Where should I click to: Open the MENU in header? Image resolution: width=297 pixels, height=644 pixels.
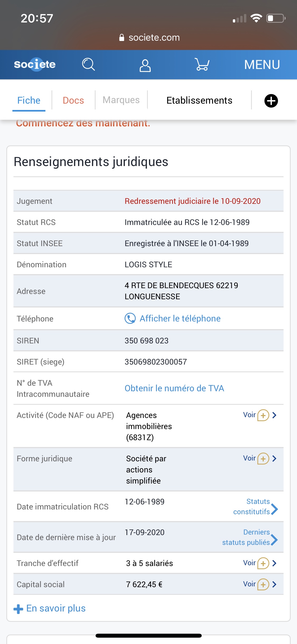[x=262, y=65]
